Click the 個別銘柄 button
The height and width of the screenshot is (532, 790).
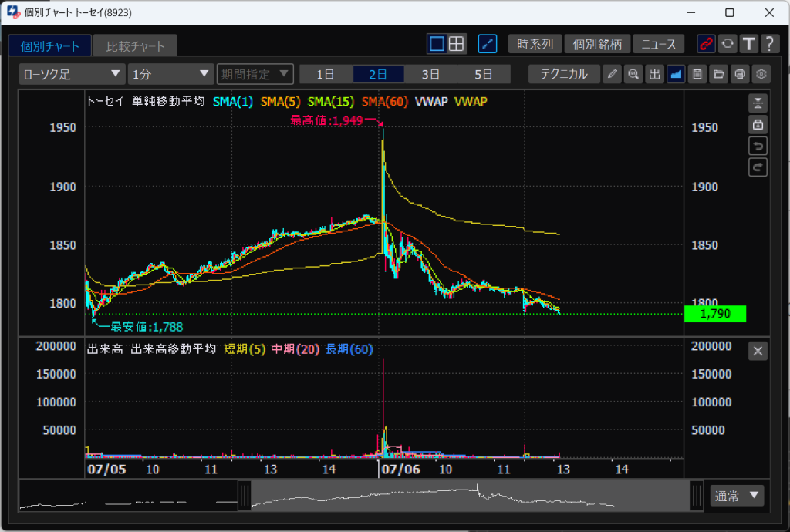(598, 44)
